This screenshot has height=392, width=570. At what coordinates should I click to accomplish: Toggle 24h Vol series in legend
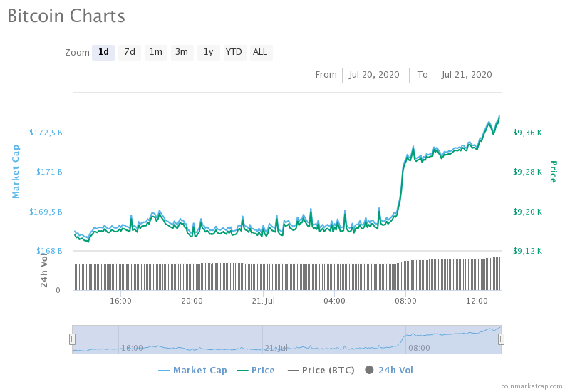tap(389, 371)
